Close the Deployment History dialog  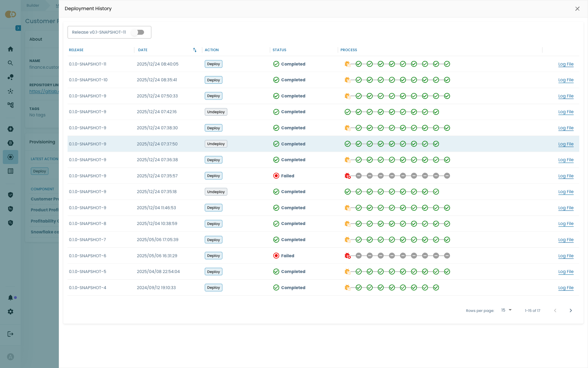[577, 9]
